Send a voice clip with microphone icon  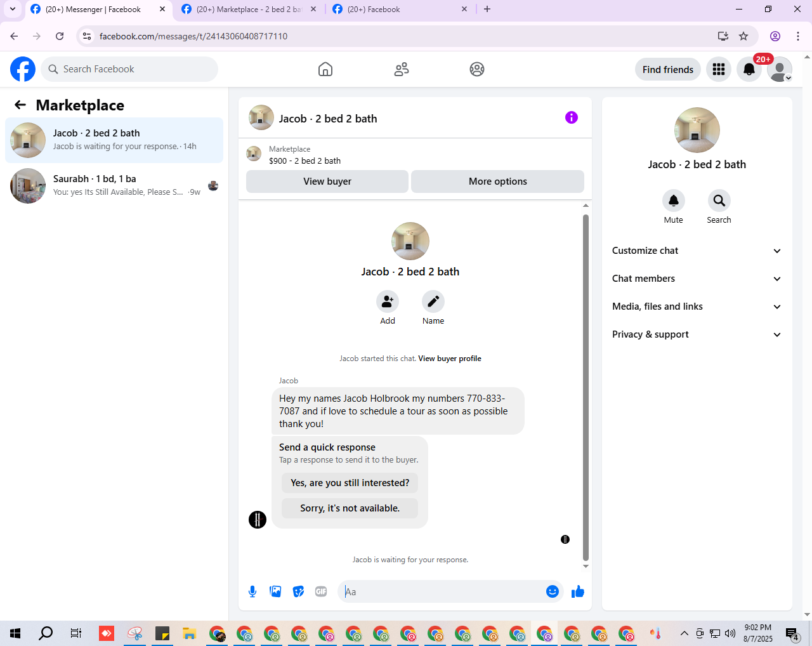(252, 591)
